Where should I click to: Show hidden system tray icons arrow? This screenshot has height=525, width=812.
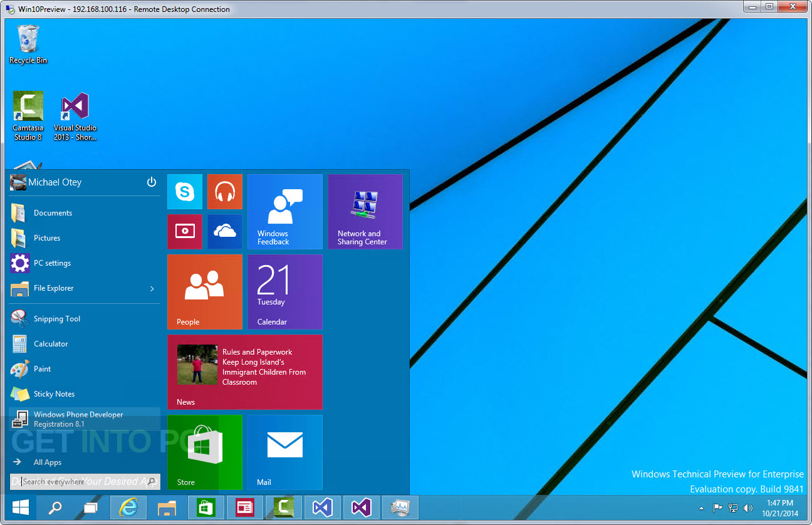(701, 508)
